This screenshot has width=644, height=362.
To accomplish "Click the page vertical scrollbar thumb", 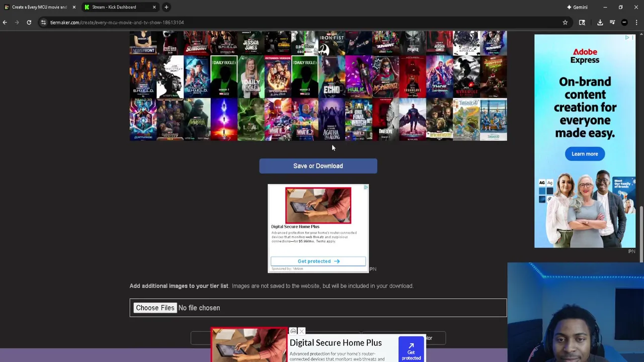I will (x=641, y=234).
